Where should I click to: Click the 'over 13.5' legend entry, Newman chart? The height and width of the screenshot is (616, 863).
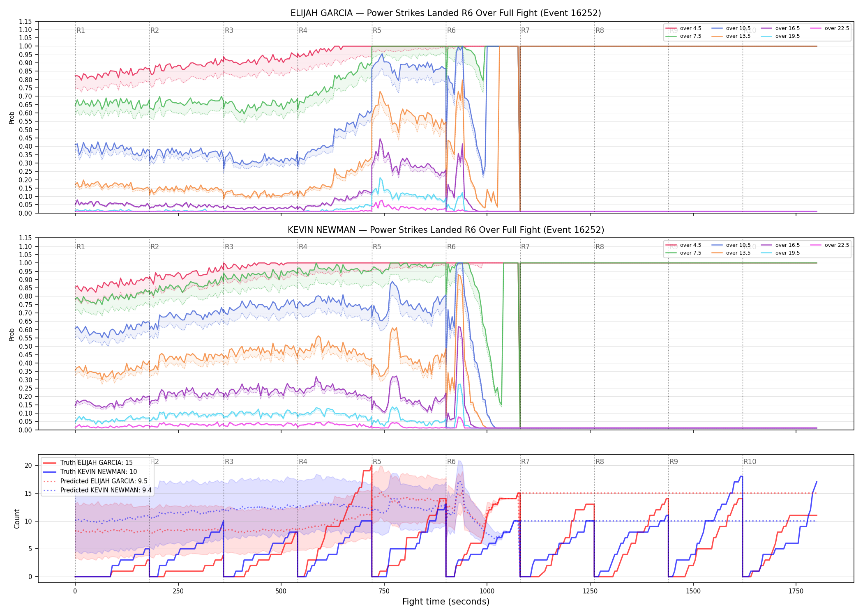point(731,253)
